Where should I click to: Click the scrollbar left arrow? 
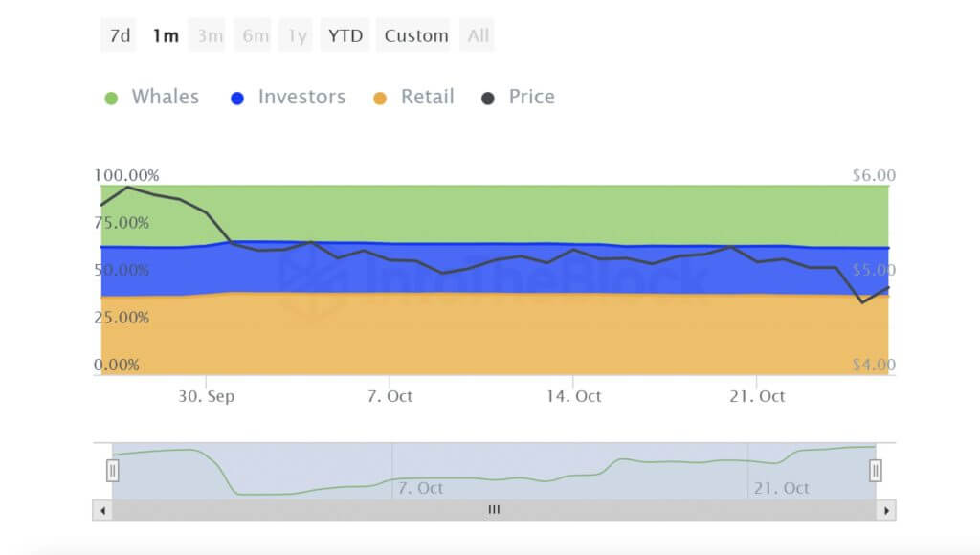[x=101, y=510]
